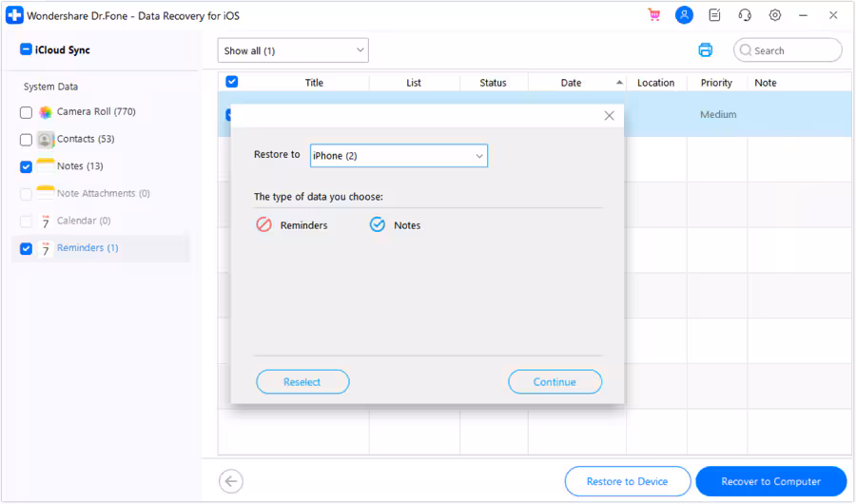The image size is (856, 504).
Task: Toggle the iCloud Sync checkbox
Action: click(26, 49)
